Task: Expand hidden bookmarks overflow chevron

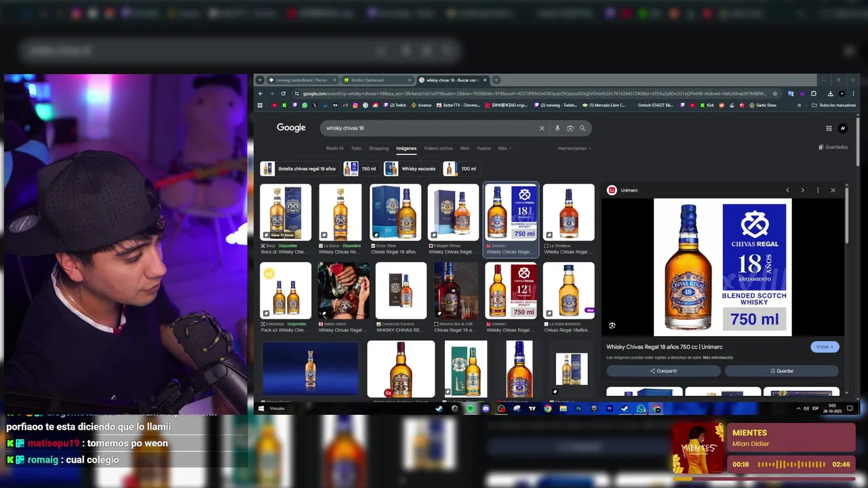Action: click(x=799, y=105)
